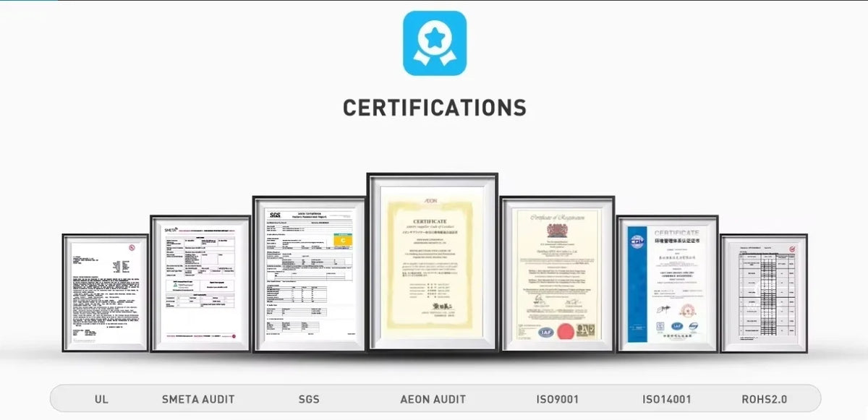Open the SMETA audit report frame
This screenshot has height=420, width=868.
pos(200,283)
